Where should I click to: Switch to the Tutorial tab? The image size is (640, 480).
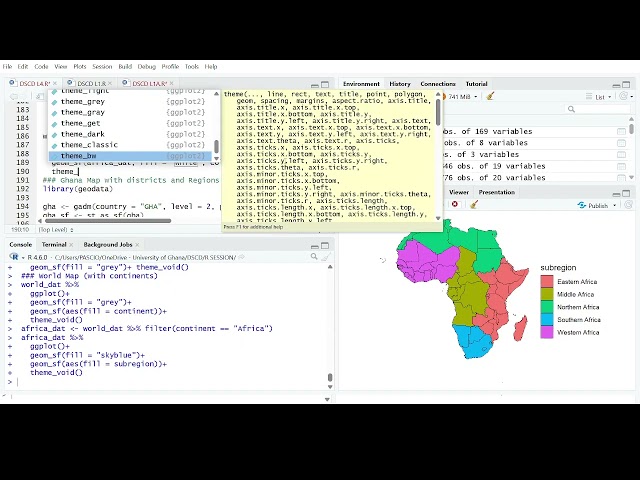click(476, 84)
